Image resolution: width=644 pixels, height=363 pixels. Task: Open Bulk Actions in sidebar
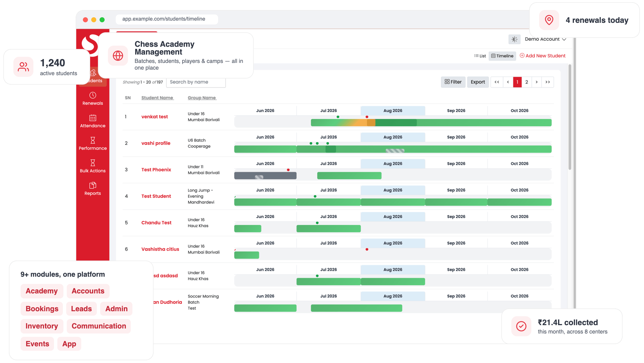93,166
